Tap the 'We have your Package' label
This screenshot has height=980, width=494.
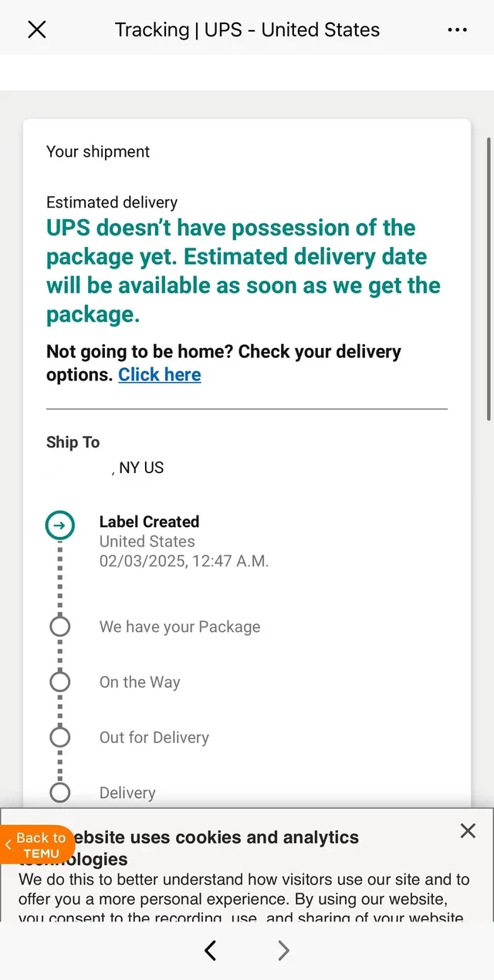click(180, 627)
